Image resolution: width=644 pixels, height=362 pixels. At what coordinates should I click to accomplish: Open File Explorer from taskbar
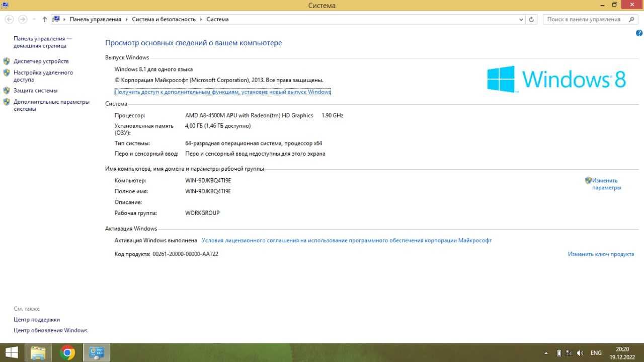pyautogui.click(x=38, y=352)
